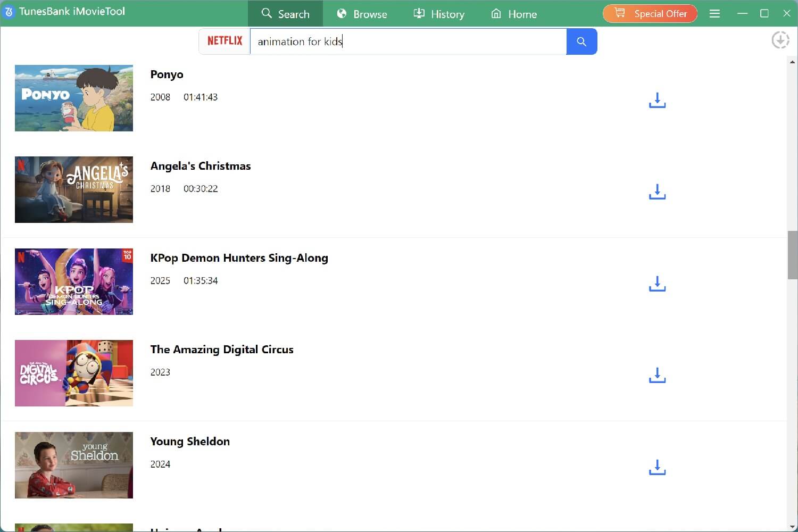Open the hamburger settings menu

coord(714,13)
